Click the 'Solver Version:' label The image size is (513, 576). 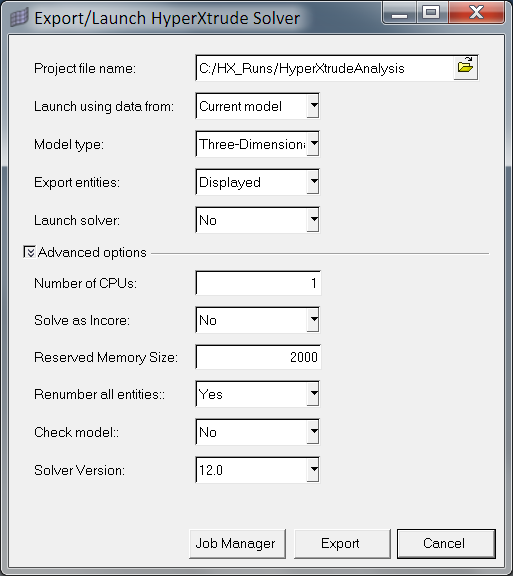tap(79, 470)
